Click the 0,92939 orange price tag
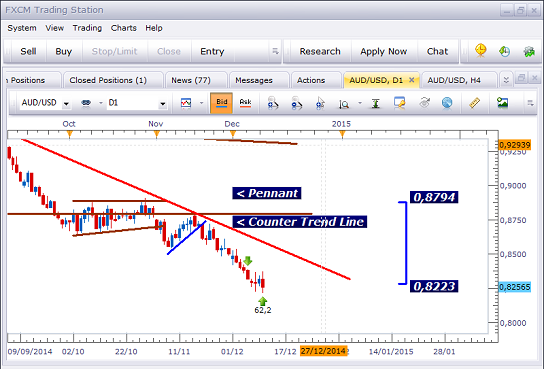544x369 pixels. tap(515, 145)
